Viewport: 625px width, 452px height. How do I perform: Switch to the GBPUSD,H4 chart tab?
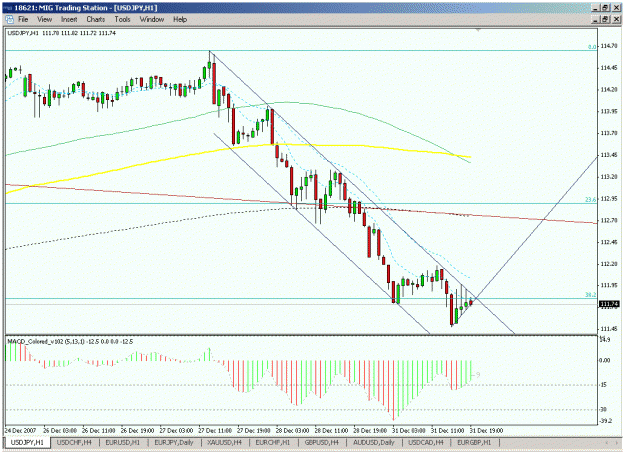322,442
